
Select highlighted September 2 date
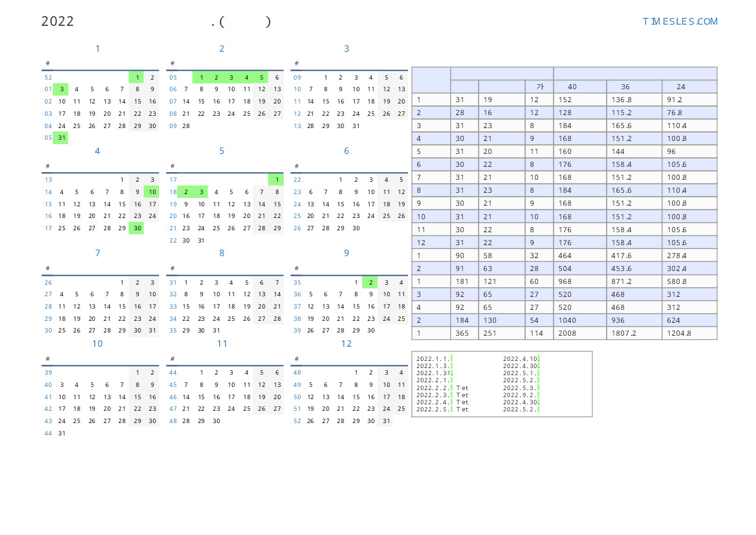point(370,282)
